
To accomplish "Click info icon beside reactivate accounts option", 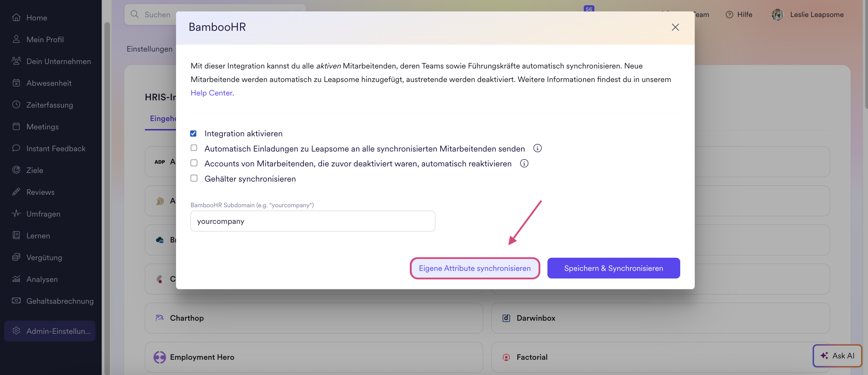I will click(x=524, y=164).
